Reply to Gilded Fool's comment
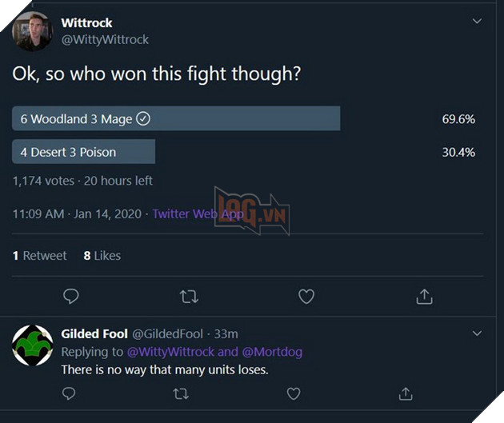The image size is (504, 423). tap(69, 393)
